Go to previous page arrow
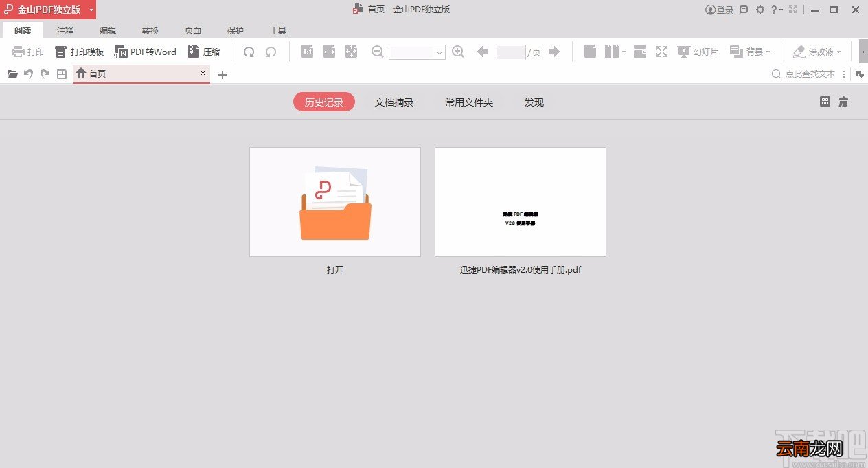This screenshot has width=868, height=468. click(483, 52)
